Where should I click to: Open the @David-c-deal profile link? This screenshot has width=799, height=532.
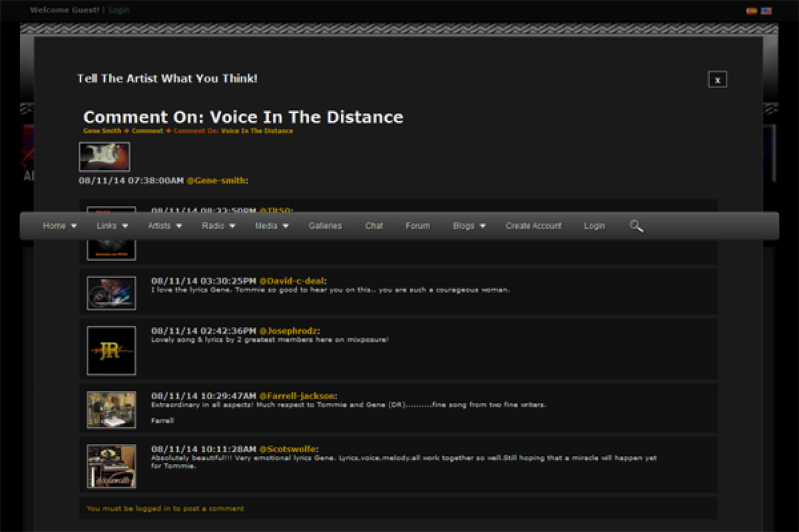(x=292, y=281)
